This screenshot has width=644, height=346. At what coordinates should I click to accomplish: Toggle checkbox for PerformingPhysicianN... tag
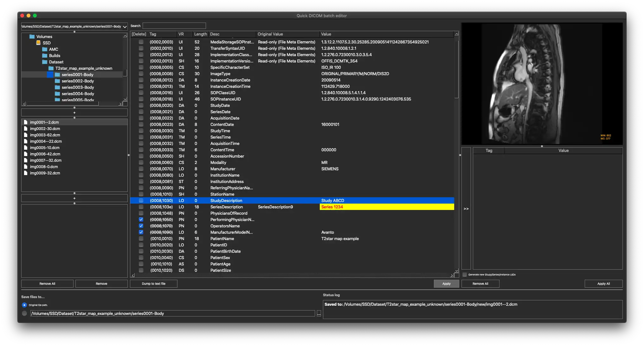[141, 219]
